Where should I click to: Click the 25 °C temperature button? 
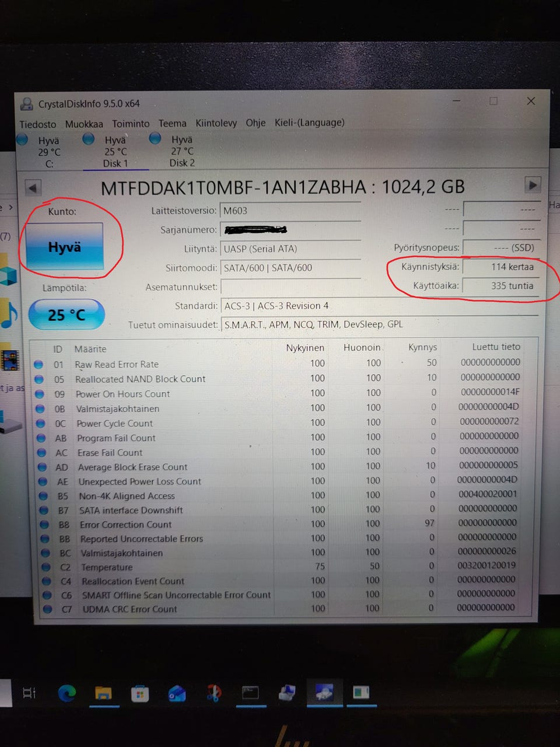coord(66,315)
